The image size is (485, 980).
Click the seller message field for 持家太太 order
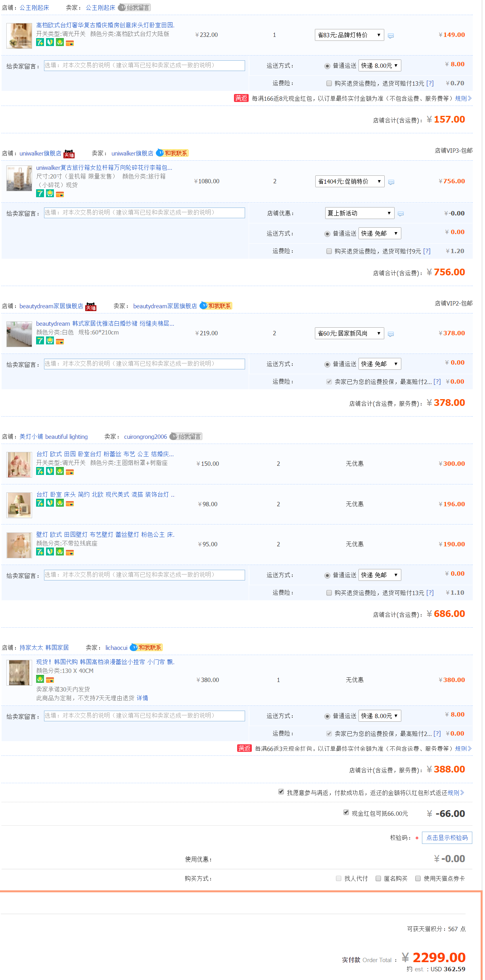click(144, 716)
